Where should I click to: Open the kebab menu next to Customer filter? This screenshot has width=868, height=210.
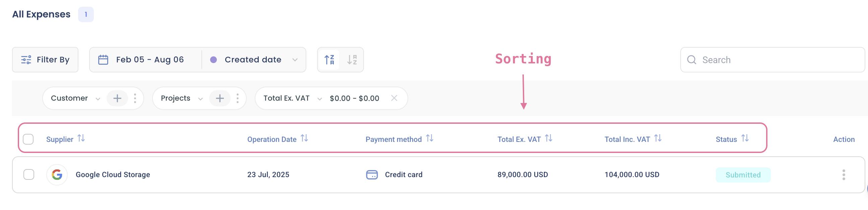[x=135, y=98]
